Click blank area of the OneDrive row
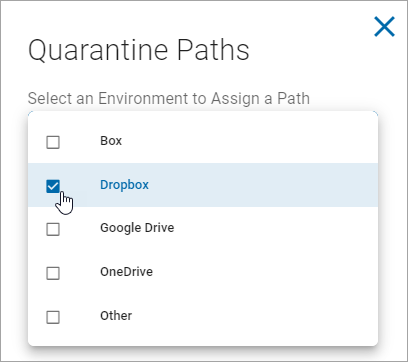 pyautogui.click(x=265, y=272)
